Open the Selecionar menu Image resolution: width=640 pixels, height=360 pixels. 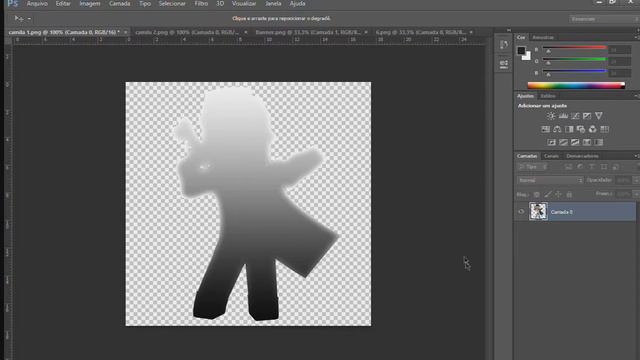click(x=172, y=4)
